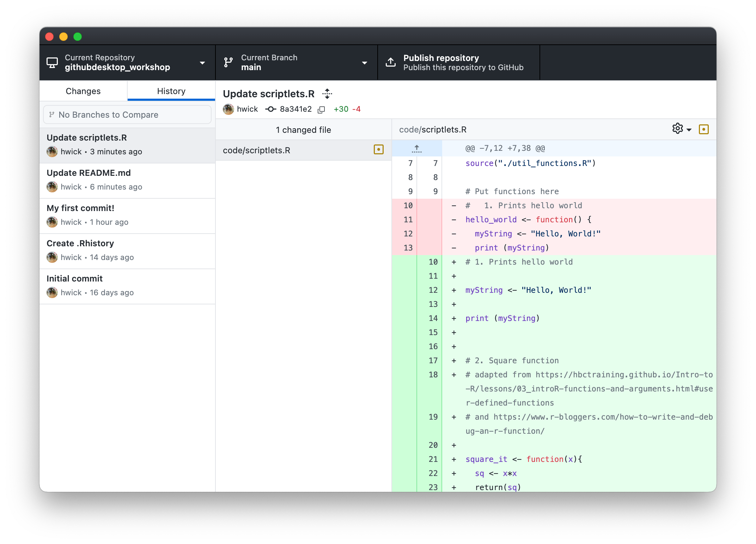Click modified badge beside code/scriptlets.R file
The image size is (756, 544).
378,150
